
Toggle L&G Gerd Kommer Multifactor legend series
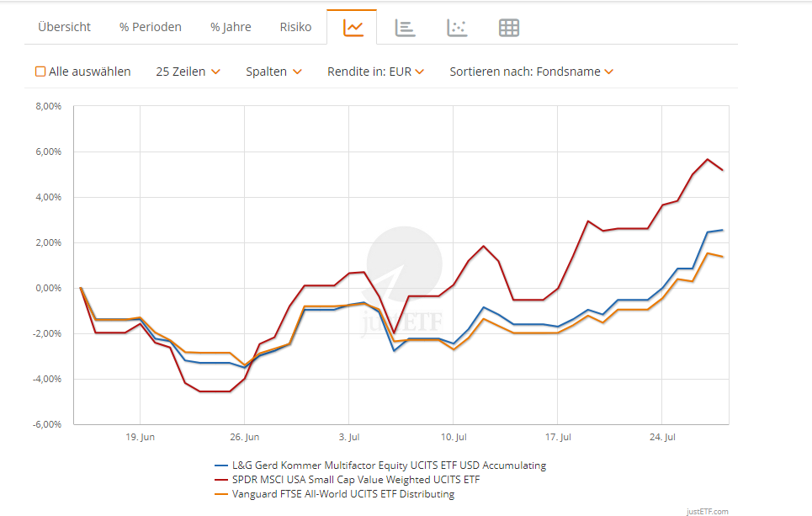point(388,465)
